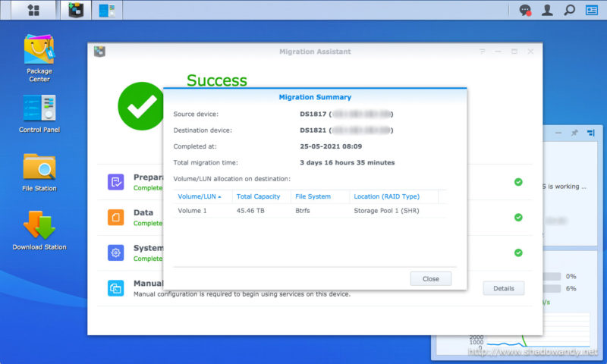Click the 45.46 TB capacity cell
This screenshot has width=607, height=364.
pos(250,211)
